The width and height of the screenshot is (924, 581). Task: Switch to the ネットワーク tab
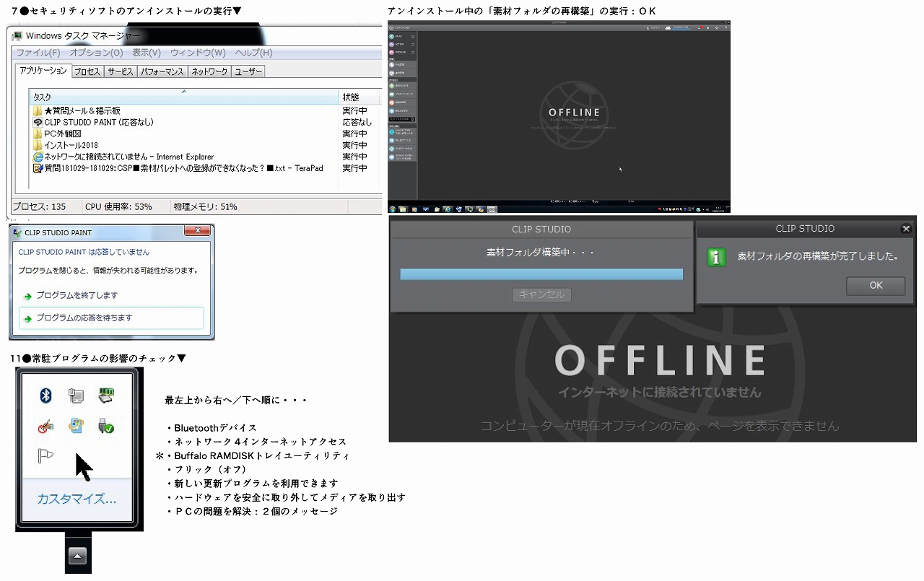209,71
